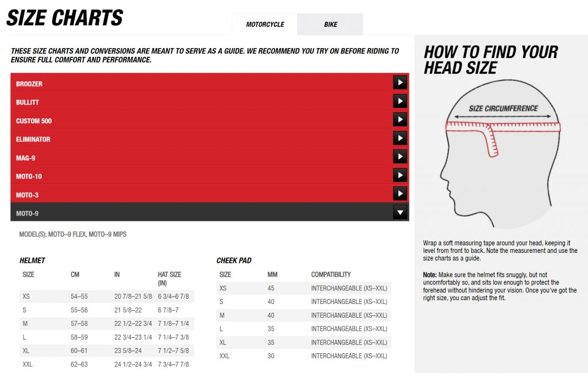
Task: Click the MOTO-9 accordion row label
Action: pos(27,213)
